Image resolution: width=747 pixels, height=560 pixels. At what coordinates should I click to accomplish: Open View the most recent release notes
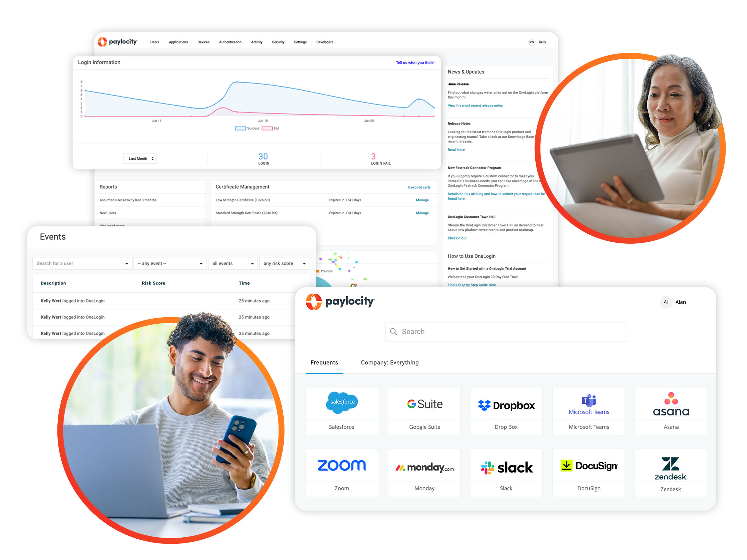[x=475, y=106]
